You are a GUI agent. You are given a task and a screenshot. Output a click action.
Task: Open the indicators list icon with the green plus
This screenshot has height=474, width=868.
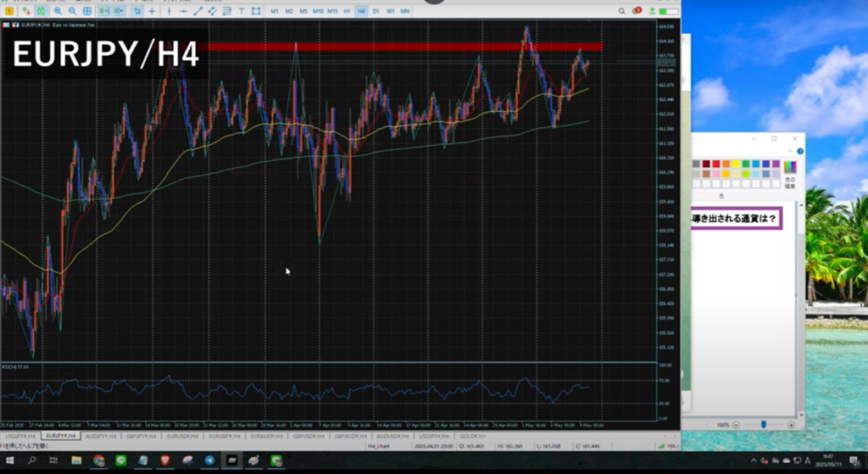[26, 11]
